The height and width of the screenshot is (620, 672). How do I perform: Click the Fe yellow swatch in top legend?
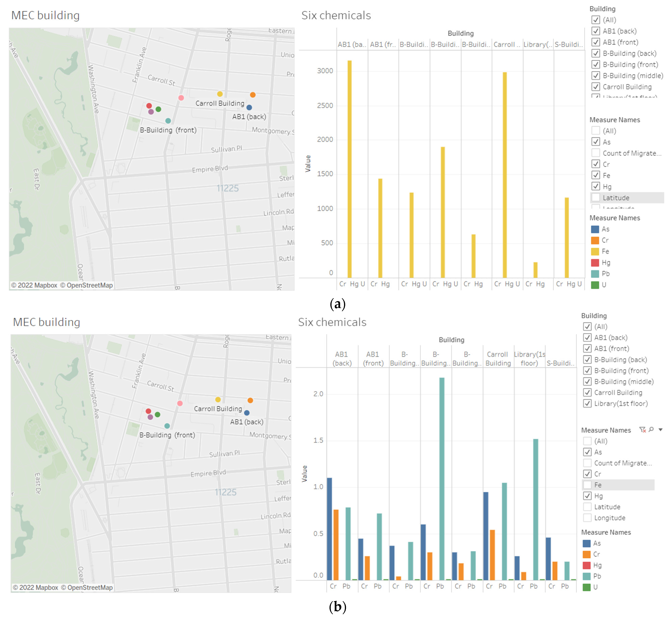595,251
